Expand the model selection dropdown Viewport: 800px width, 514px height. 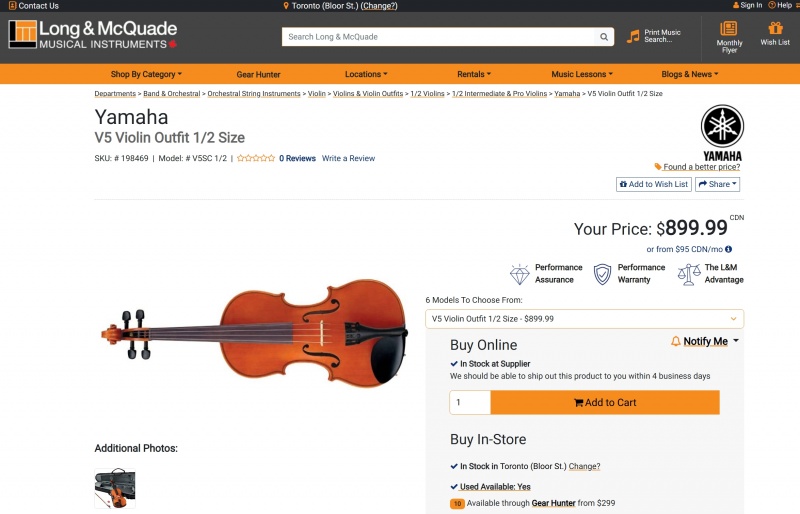click(x=584, y=319)
